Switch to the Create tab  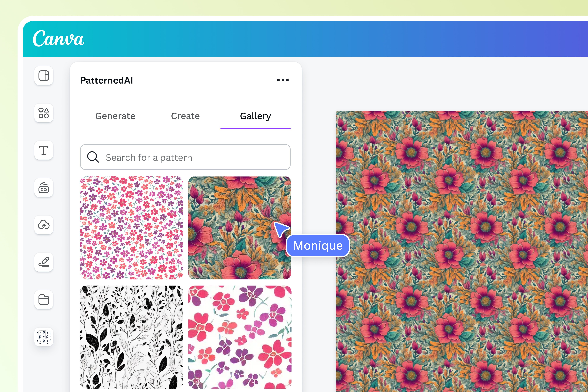click(x=185, y=116)
